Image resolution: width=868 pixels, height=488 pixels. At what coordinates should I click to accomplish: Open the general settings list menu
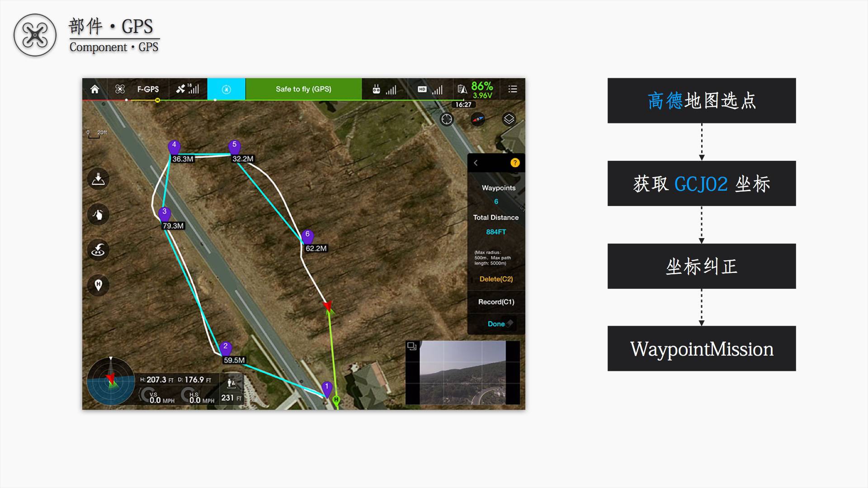coord(512,89)
